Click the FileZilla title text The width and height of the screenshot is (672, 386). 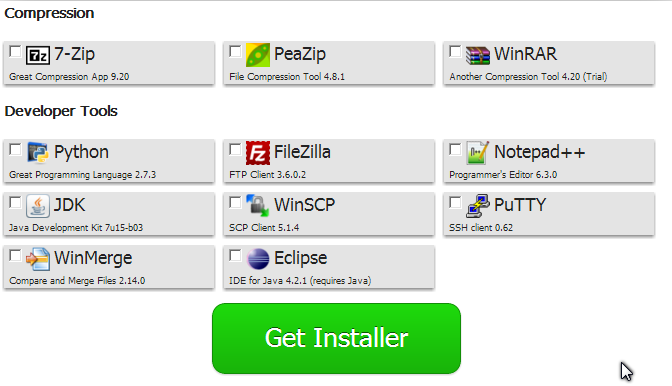(302, 152)
